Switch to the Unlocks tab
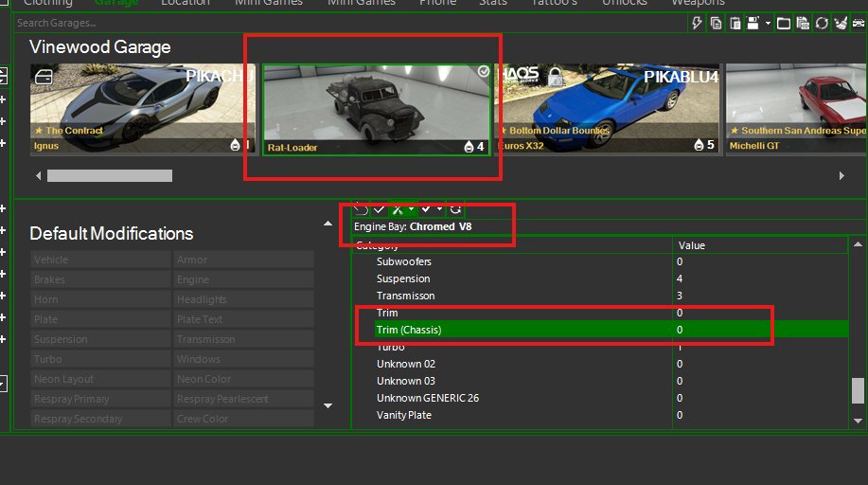 (625, 3)
